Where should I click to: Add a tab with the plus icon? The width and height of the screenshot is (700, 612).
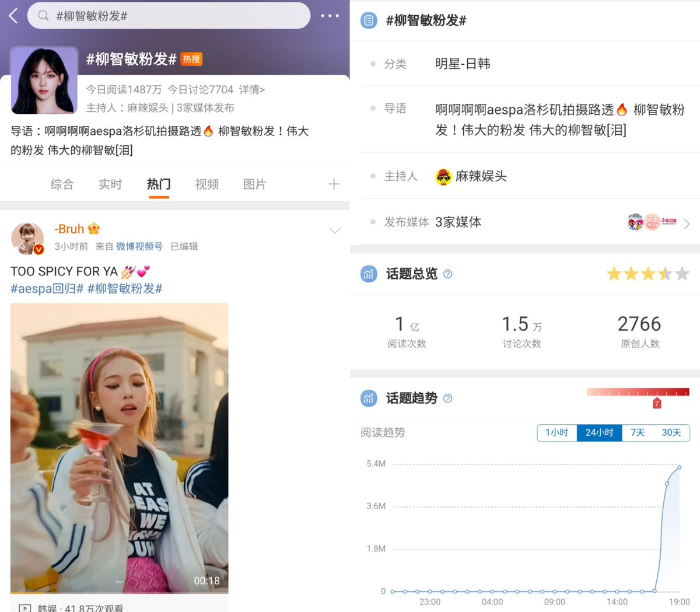334,184
